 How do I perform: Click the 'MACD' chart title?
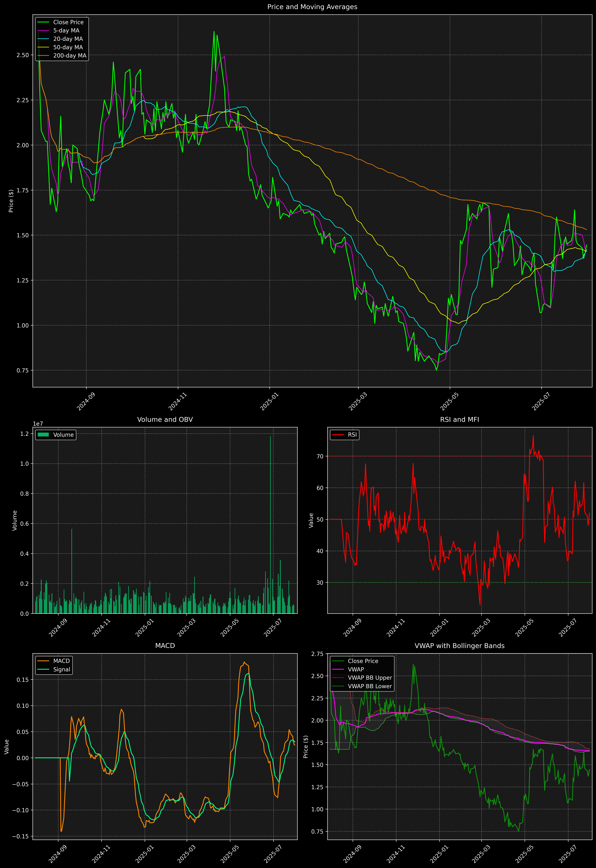165,646
